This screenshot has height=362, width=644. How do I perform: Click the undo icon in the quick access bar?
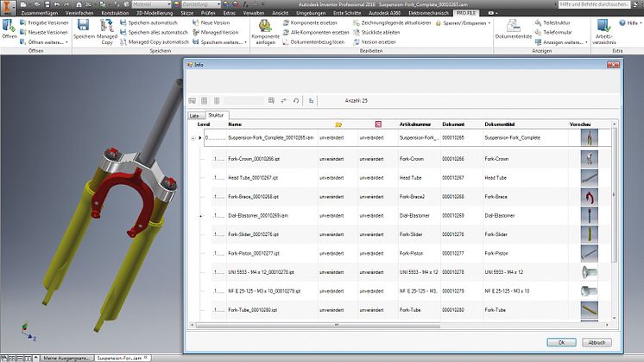pos(57,4)
